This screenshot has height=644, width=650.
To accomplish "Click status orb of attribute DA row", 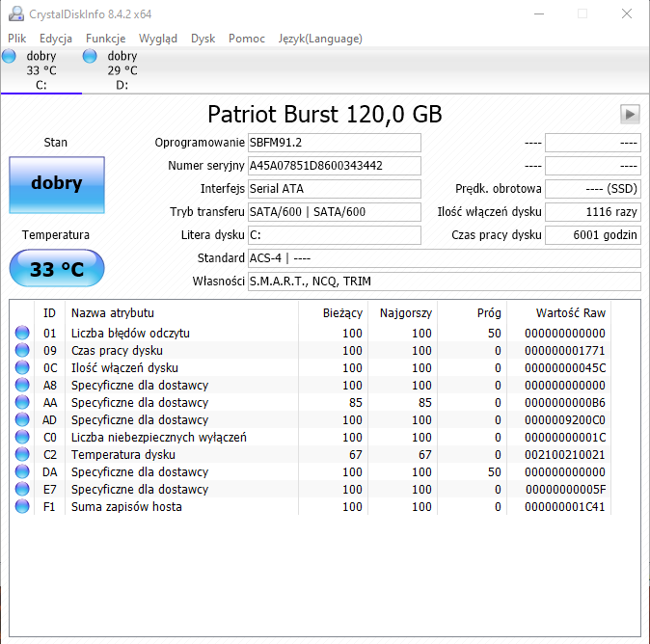I will point(22,472).
